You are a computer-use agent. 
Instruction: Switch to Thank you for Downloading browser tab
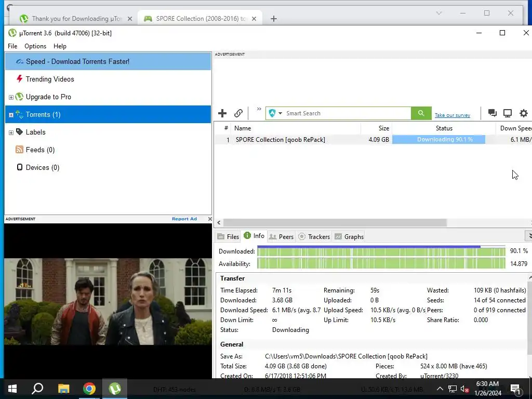pyautogui.click(x=75, y=19)
